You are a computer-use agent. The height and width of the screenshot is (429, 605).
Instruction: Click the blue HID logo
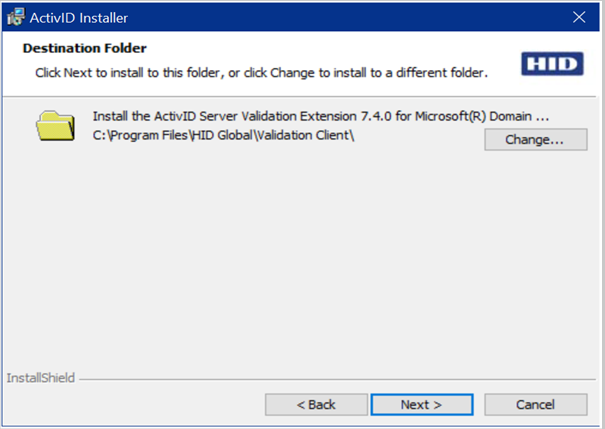coord(551,65)
